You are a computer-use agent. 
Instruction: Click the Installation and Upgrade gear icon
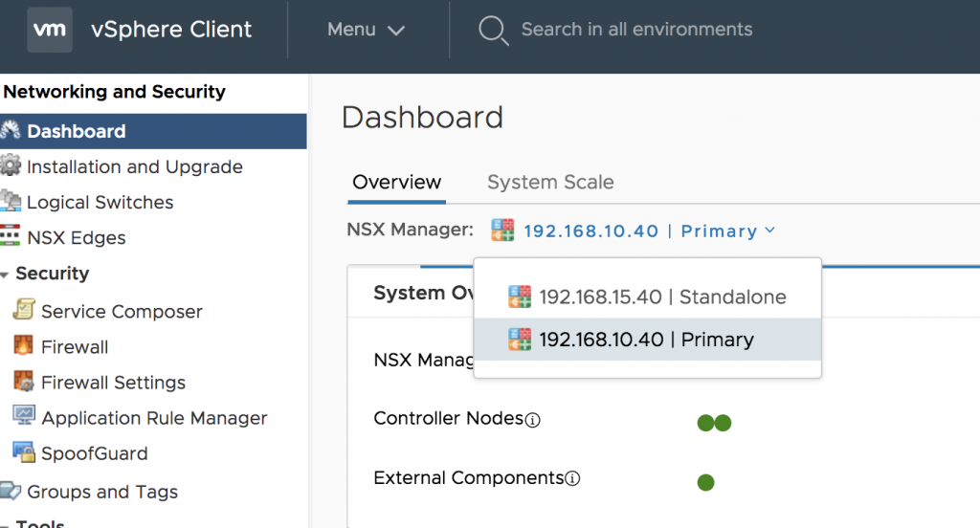pos(11,166)
